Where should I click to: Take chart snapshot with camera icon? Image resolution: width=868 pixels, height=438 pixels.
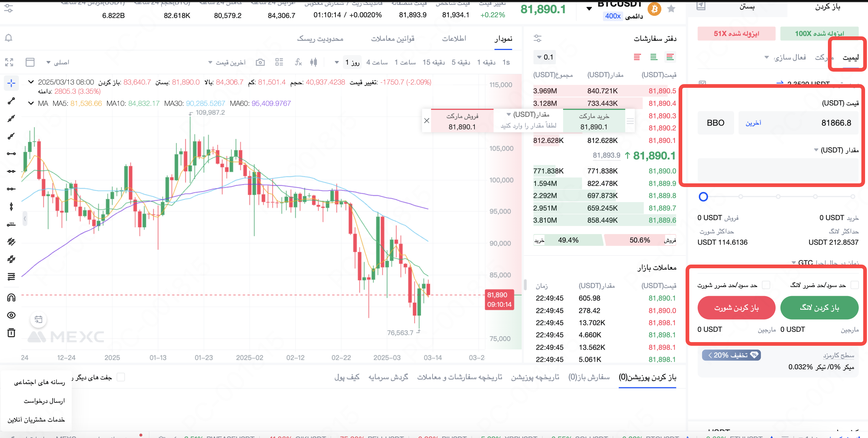click(x=260, y=62)
